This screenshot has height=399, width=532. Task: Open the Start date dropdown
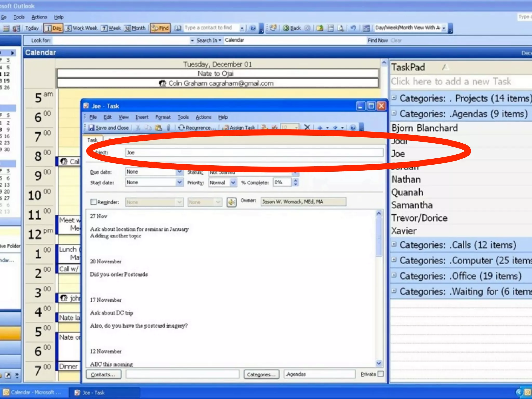[179, 182]
